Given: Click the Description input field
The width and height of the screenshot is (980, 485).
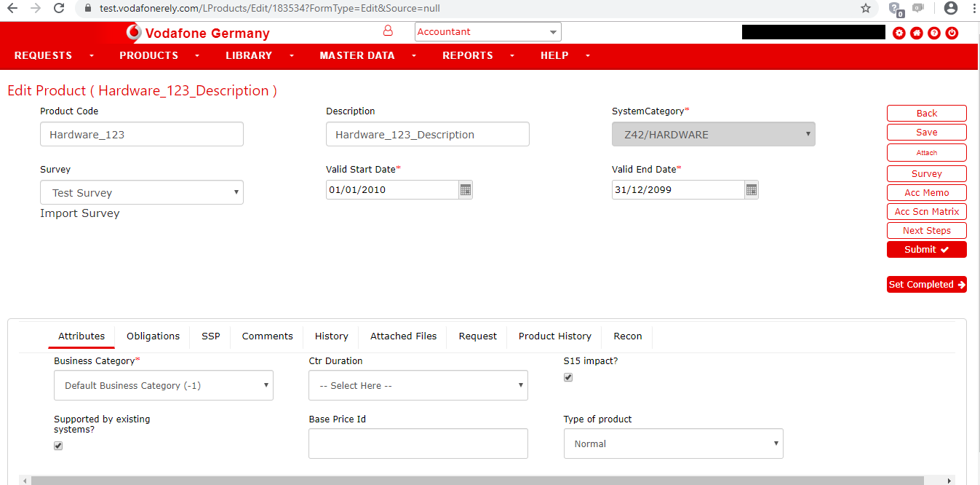Looking at the screenshot, I should click(x=428, y=134).
